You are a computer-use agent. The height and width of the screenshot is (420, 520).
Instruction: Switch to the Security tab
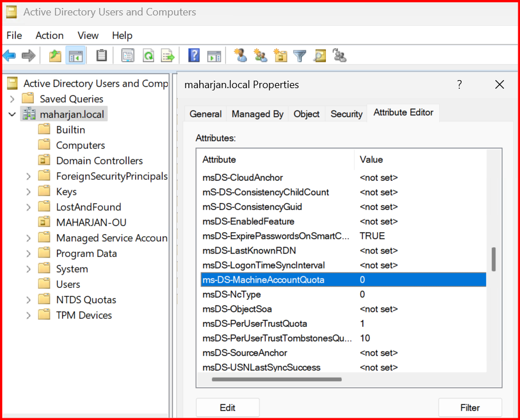346,114
